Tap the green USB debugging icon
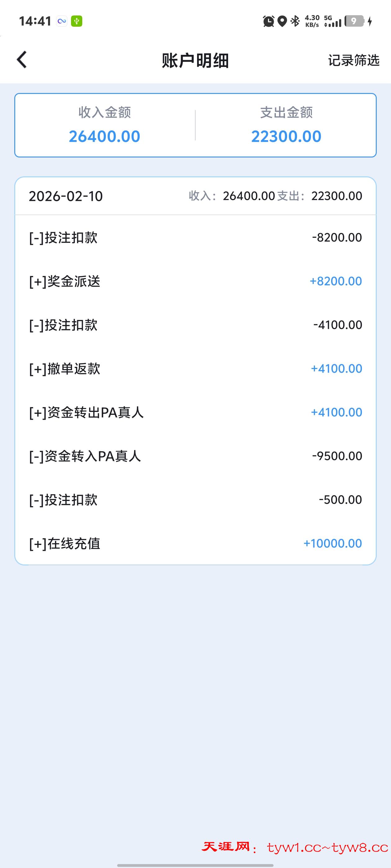The height and width of the screenshot is (868, 391). coord(77,21)
